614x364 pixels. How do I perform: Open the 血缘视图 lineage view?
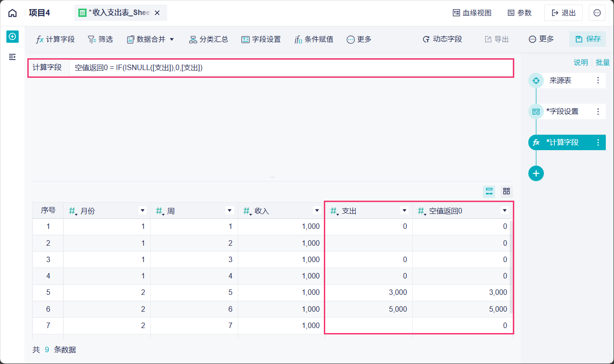(x=472, y=13)
